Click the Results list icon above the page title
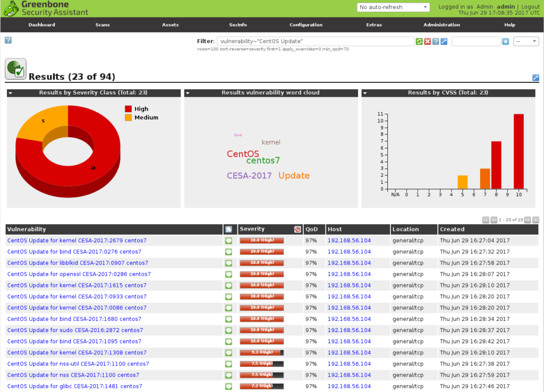This screenshot has width=544, height=392. point(15,68)
